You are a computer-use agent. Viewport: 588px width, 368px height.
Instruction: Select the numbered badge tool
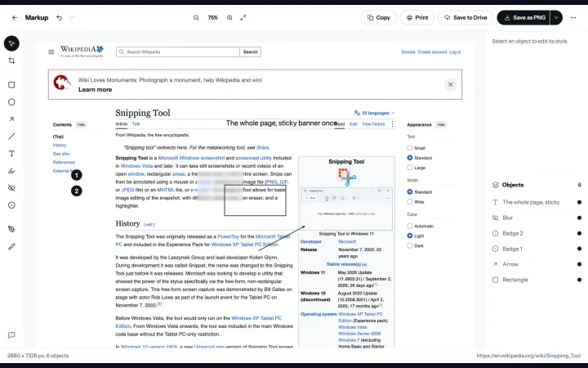11,205
